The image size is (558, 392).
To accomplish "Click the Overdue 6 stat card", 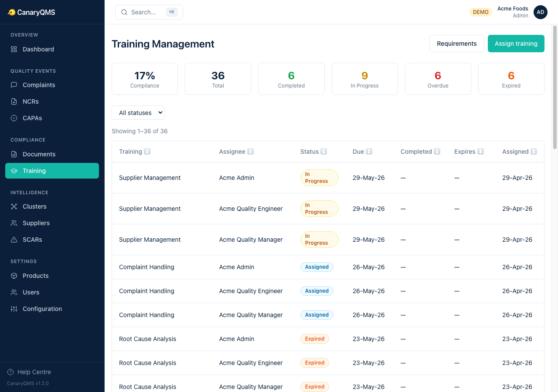I will [438, 79].
